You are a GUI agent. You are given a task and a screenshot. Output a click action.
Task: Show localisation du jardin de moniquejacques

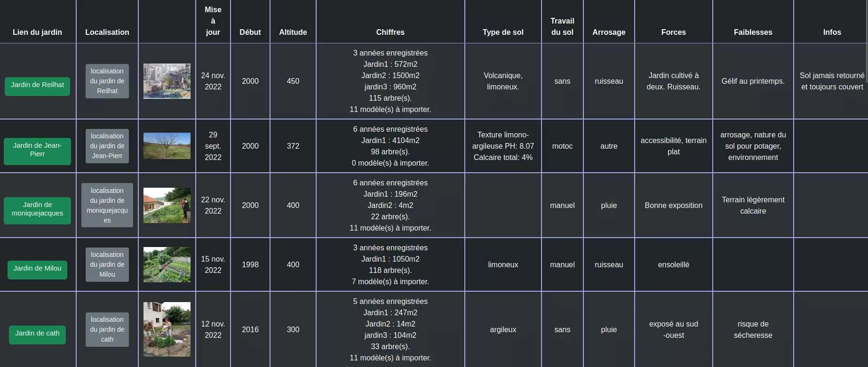point(107,205)
